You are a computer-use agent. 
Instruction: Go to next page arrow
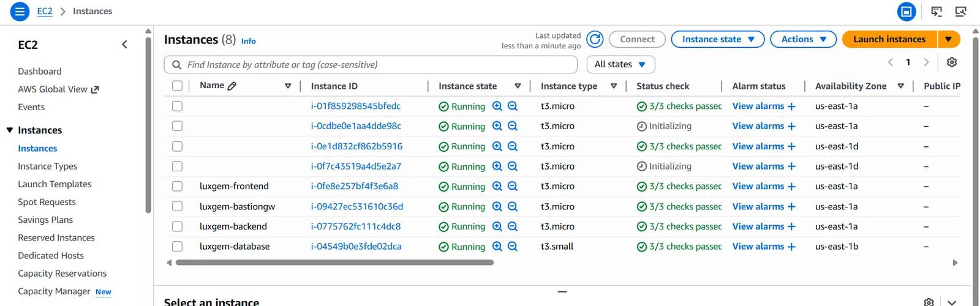point(926,62)
